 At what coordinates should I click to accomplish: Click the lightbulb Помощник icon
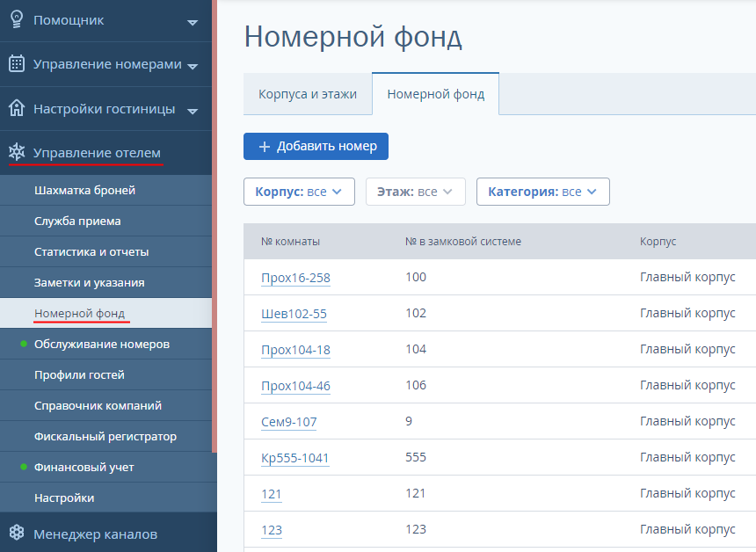pos(17,19)
